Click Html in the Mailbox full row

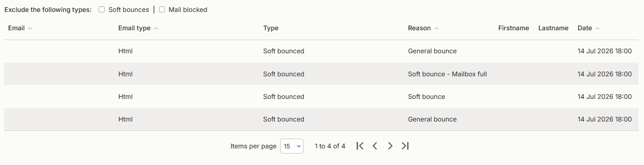click(x=125, y=74)
